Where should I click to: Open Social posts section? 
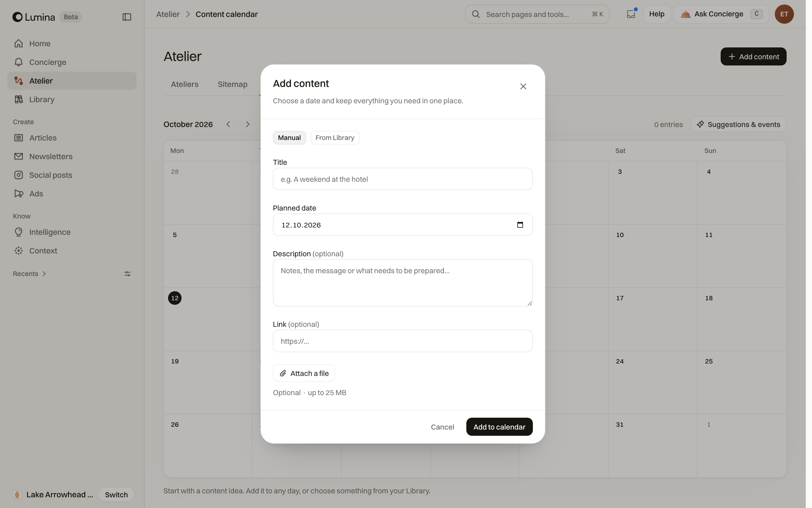[72, 175]
